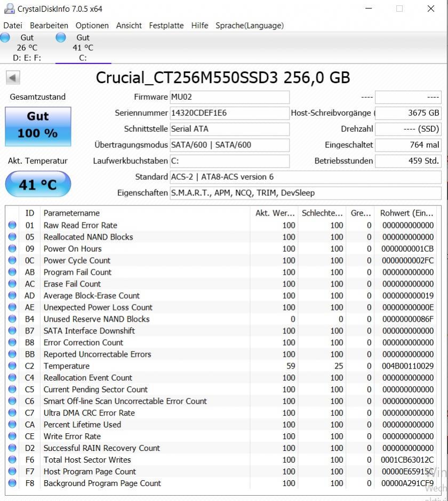The image size is (448, 501).
Task: Click the Gut 100 % health status button
Action: pyautogui.click(x=38, y=126)
